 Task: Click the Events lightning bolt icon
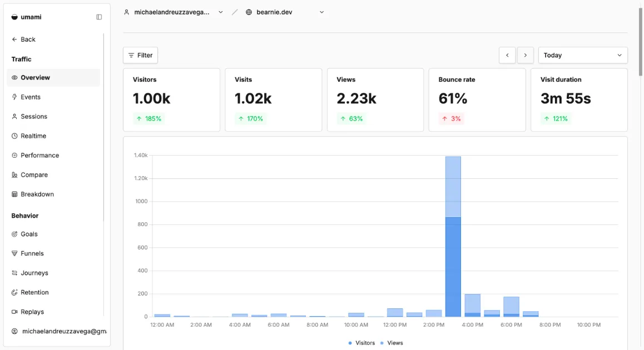pos(14,97)
